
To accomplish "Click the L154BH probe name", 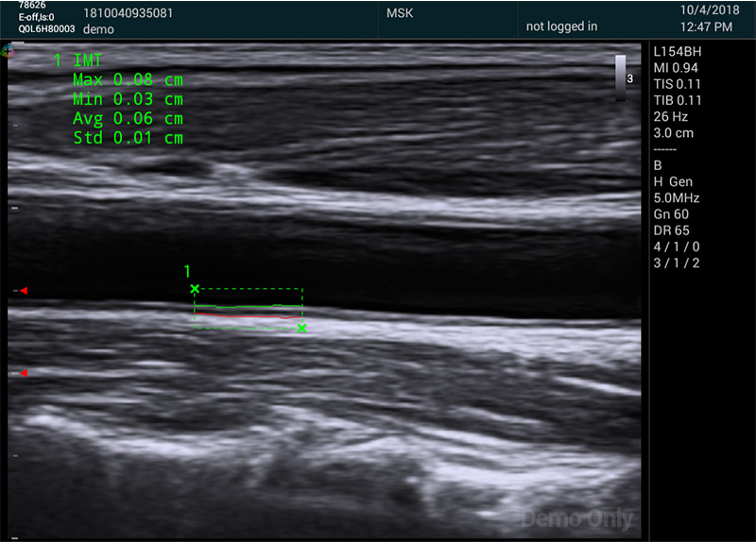I will (679, 50).
